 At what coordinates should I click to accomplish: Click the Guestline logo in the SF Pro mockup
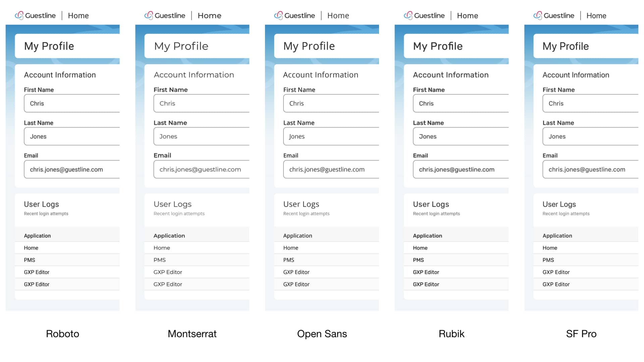(554, 15)
